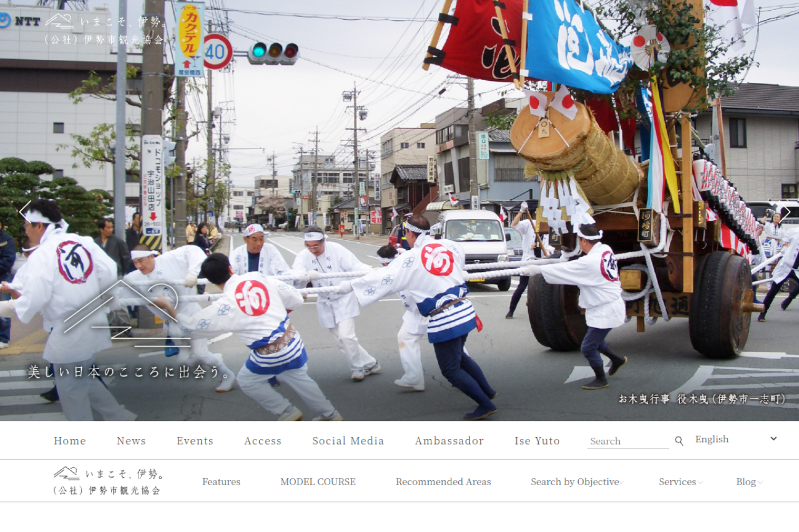The height and width of the screenshot is (532, 799).
Task: Click into the Search text field
Action: pyautogui.click(x=627, y=441)
